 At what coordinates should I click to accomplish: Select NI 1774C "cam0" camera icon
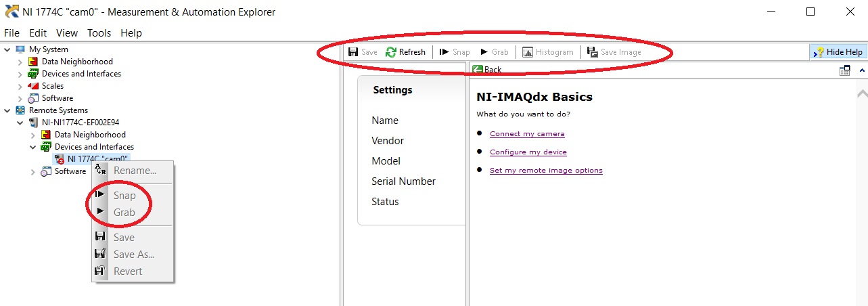pos(59,159)
